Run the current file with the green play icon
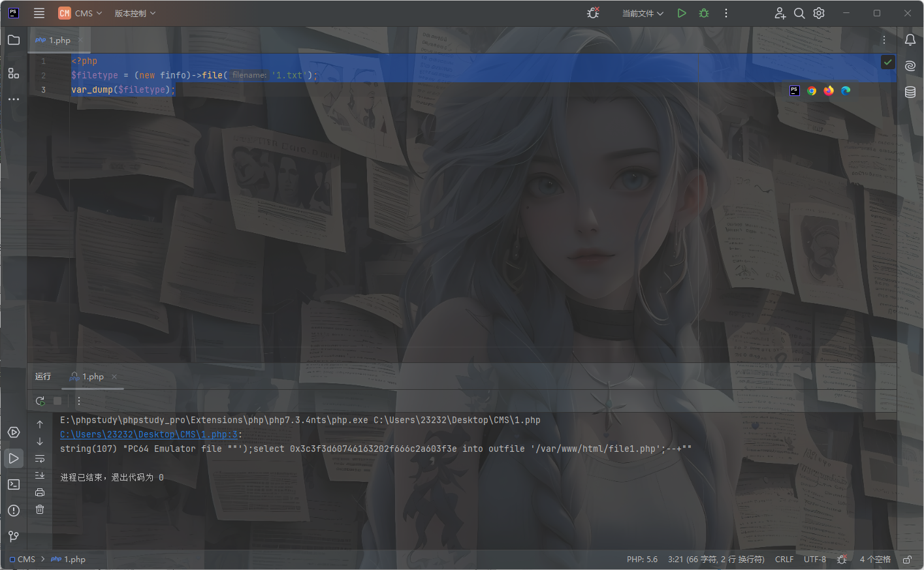The image size is (924, 570). 682,13
